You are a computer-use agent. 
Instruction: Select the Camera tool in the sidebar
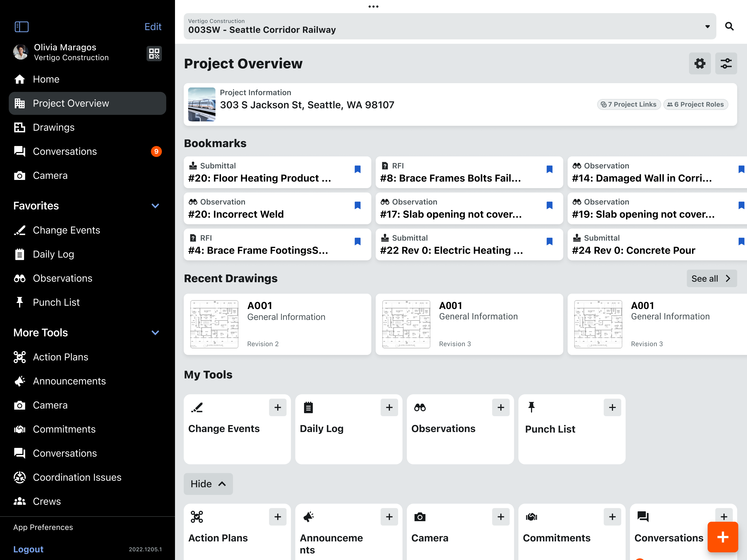click(x=50, y=175)
